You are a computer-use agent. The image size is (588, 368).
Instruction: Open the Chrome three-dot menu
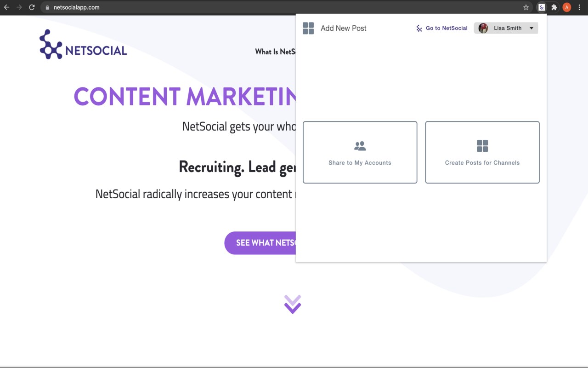tap(579, 7)
